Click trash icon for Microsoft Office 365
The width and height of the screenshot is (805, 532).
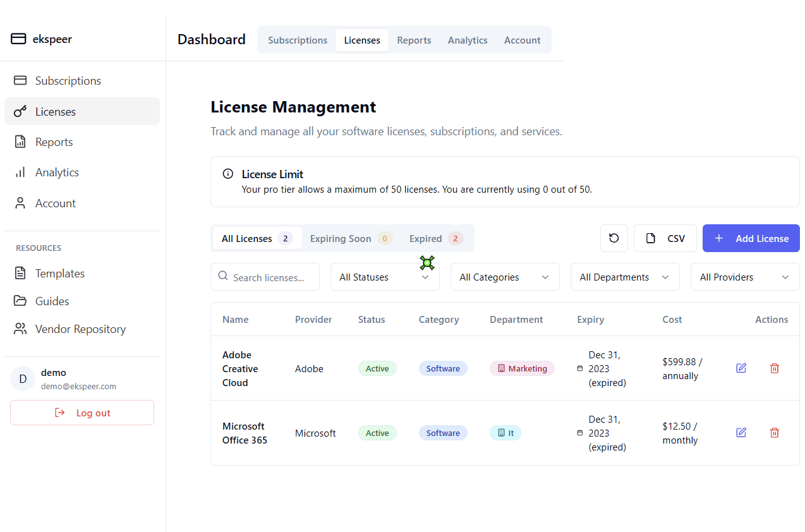pyautogui.click(x=774, y=433)
